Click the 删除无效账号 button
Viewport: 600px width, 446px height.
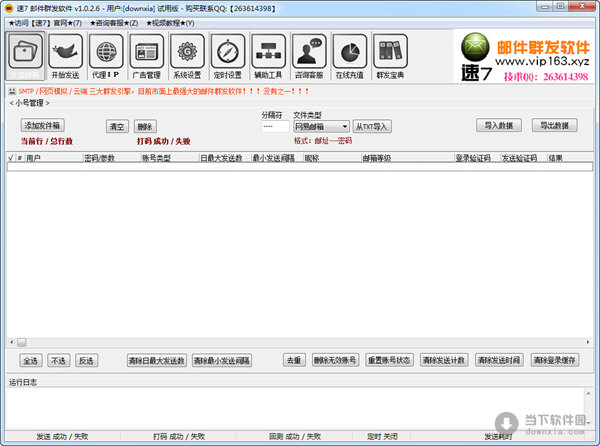[335, 360]
